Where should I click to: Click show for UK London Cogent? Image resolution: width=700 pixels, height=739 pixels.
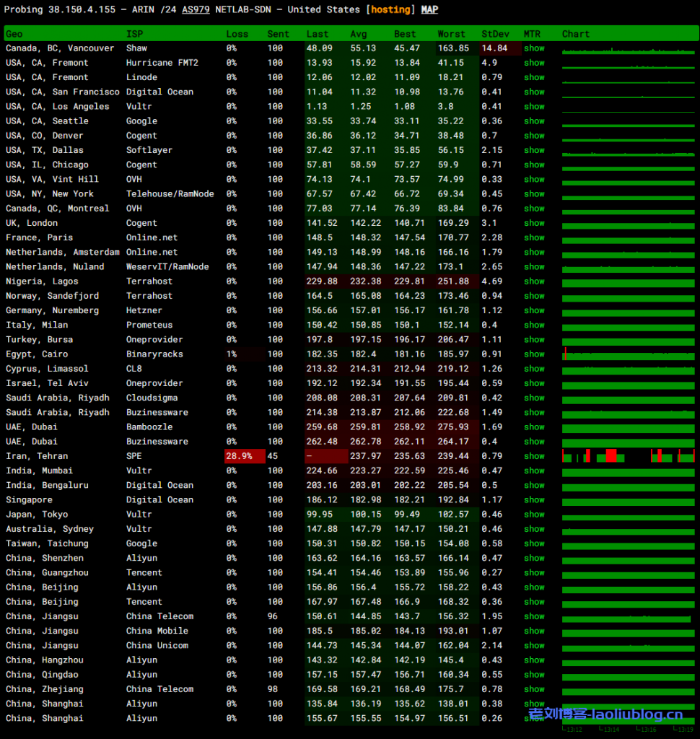[x=534, y=223]
